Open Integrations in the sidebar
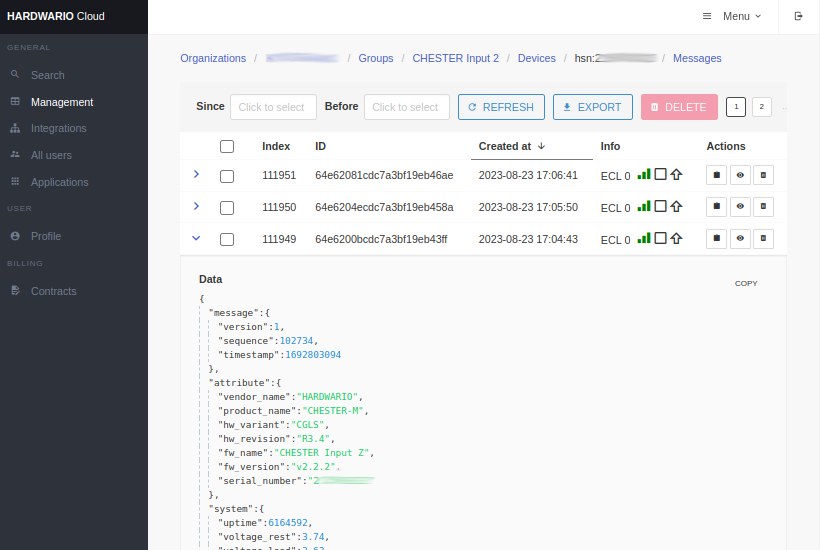The image size is (820, 550). 58,128
